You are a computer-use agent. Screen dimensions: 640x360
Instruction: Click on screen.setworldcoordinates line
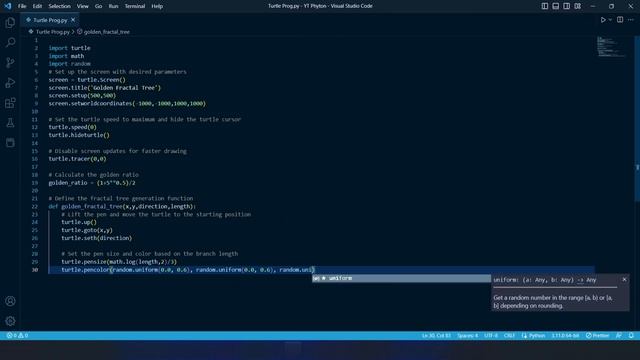coord(127,104)
